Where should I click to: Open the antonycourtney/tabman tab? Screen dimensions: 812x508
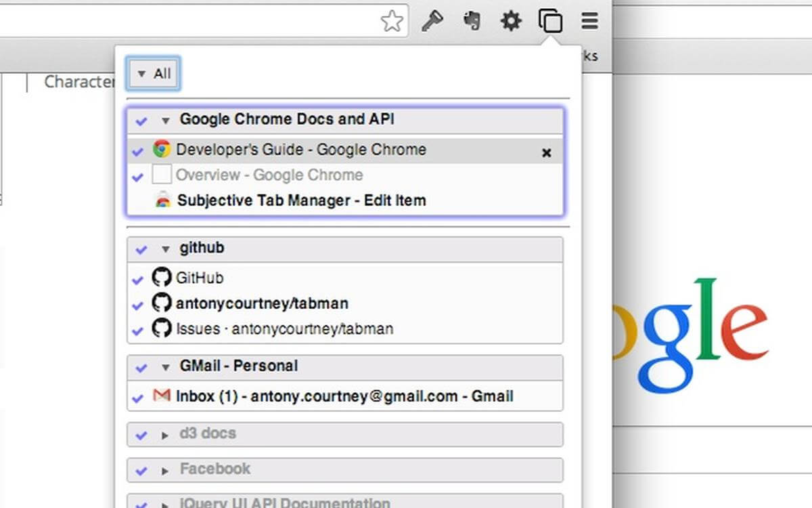[x=262, y=303]
